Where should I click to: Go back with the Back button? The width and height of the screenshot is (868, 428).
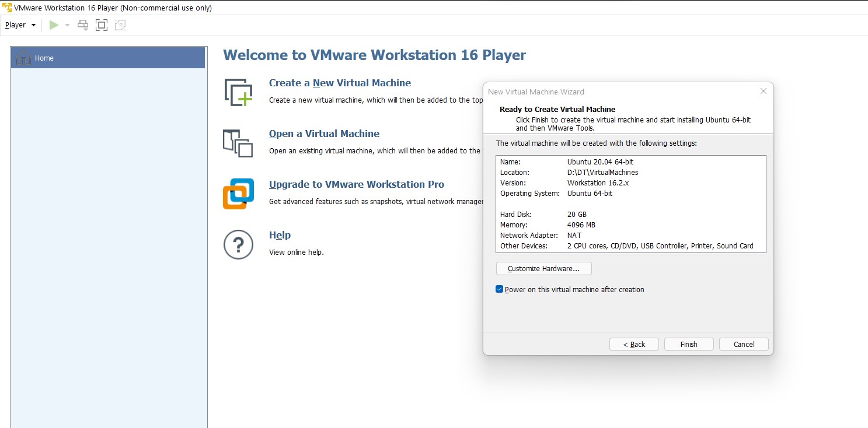[x=634, y=344]
